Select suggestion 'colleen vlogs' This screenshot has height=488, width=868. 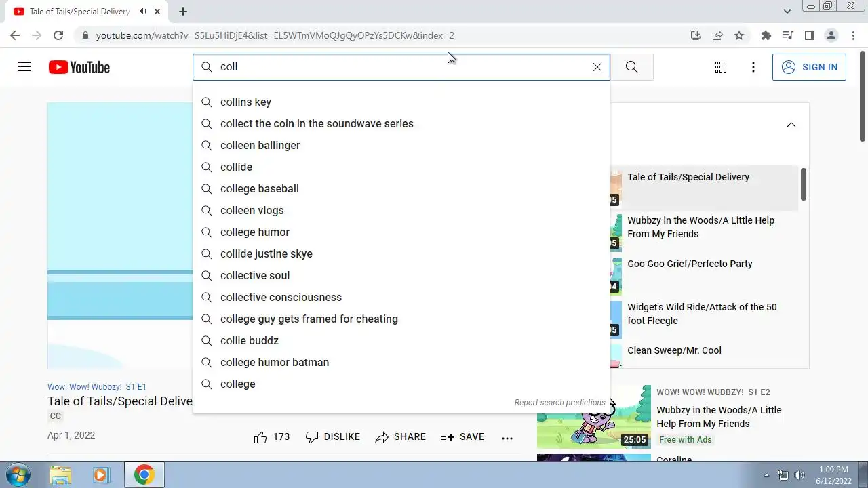pos(401,210)
